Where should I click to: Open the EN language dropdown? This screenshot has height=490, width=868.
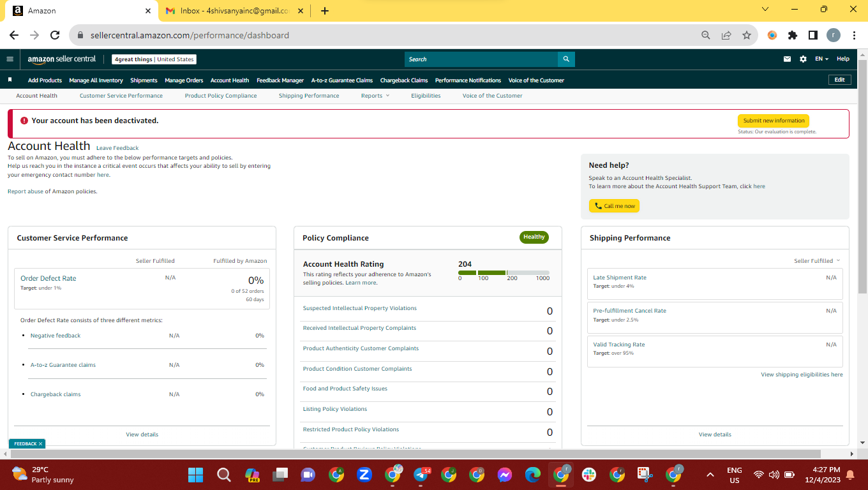pyautogui.click(x=821, y=59)
